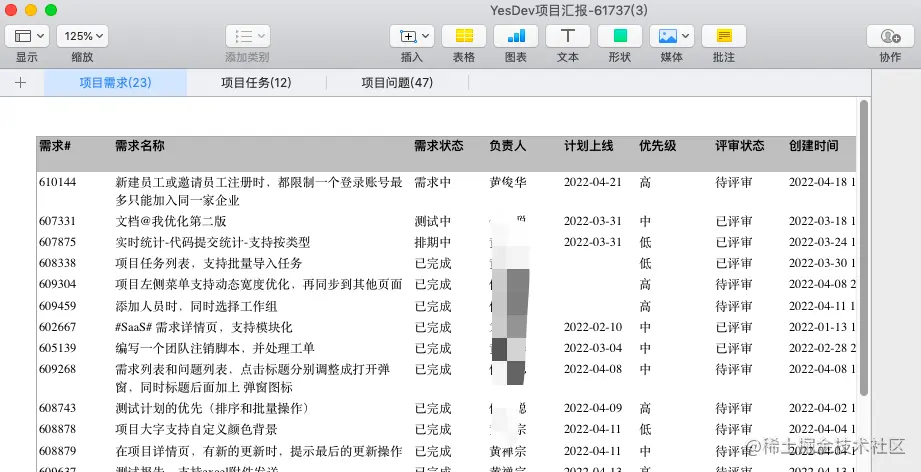Image resolution: width=921 pixels, height=472 pixels.
Task: Click the planned date 2022-04-21 cell
Action: click(x=593, y=182)
